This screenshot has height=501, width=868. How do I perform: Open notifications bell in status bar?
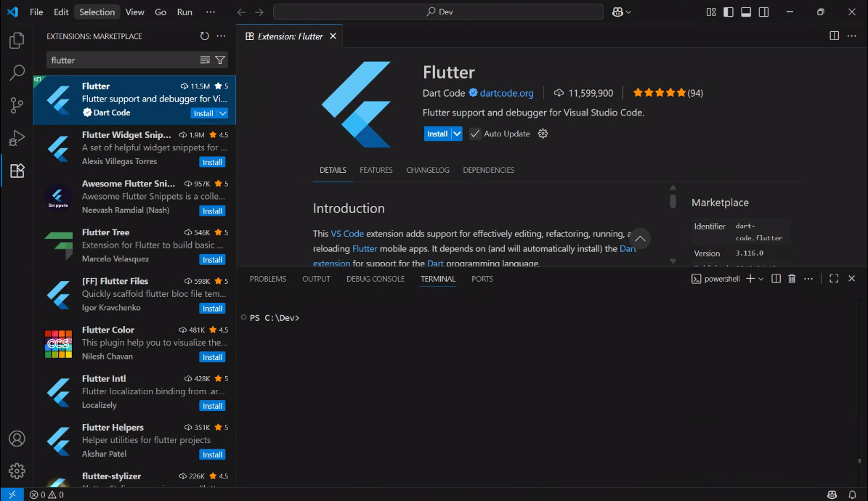coord(853,494)
